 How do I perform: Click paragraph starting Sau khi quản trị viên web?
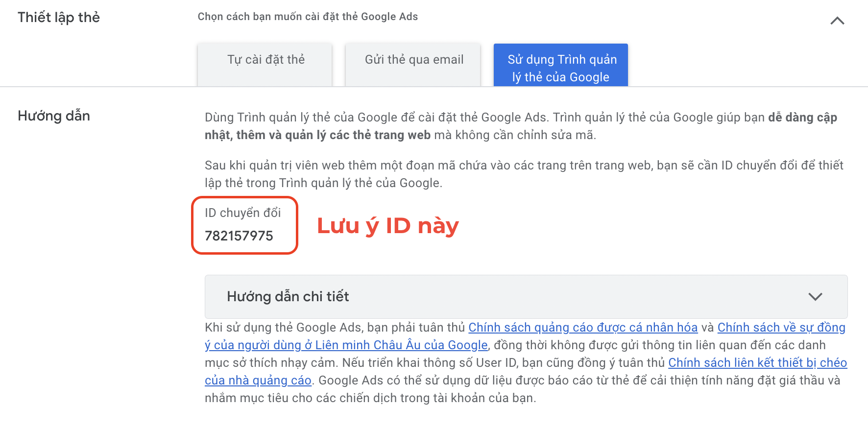tap(524, 174)
